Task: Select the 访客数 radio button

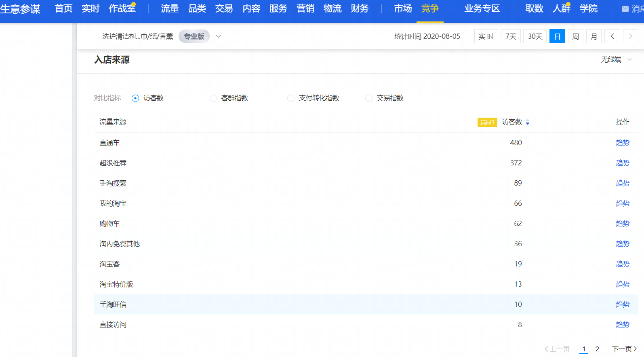Action: click(135, 98)
